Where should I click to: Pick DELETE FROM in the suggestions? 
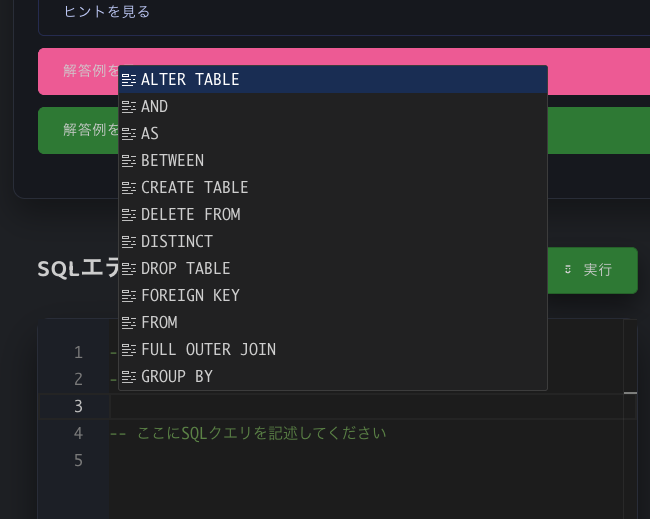(190, 214)
